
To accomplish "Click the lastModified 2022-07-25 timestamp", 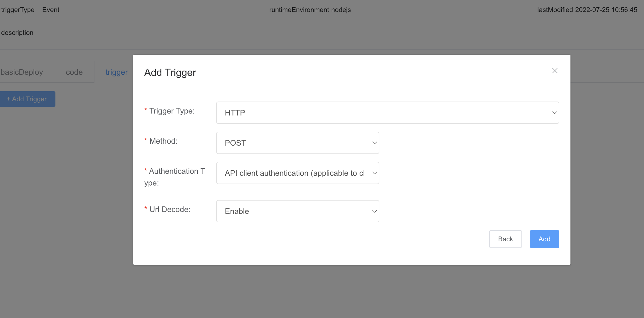I will point(587,10).
